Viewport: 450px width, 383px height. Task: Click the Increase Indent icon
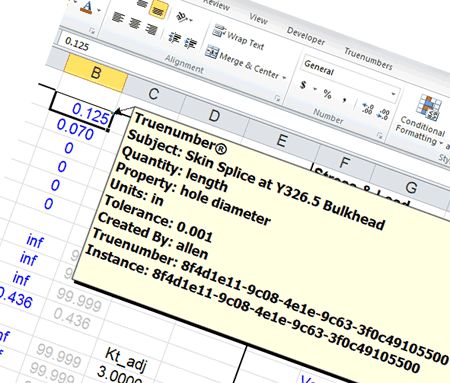190,43
